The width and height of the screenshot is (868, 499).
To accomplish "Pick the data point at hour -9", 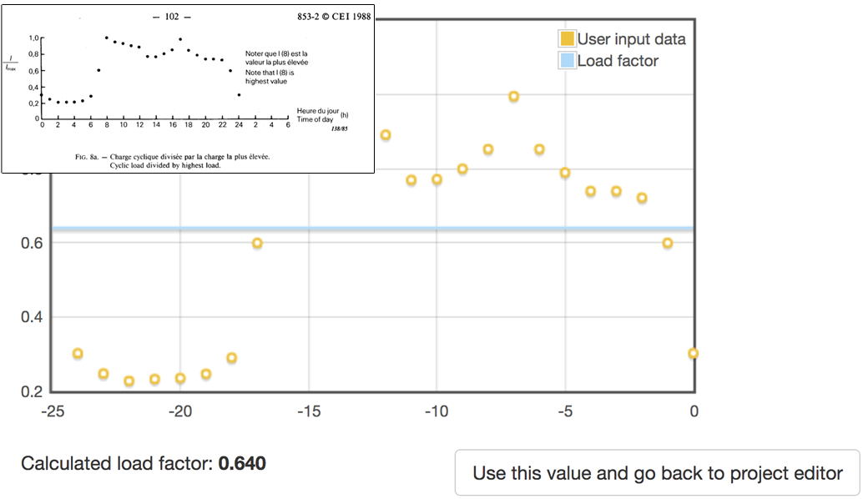I will [462, 169].
